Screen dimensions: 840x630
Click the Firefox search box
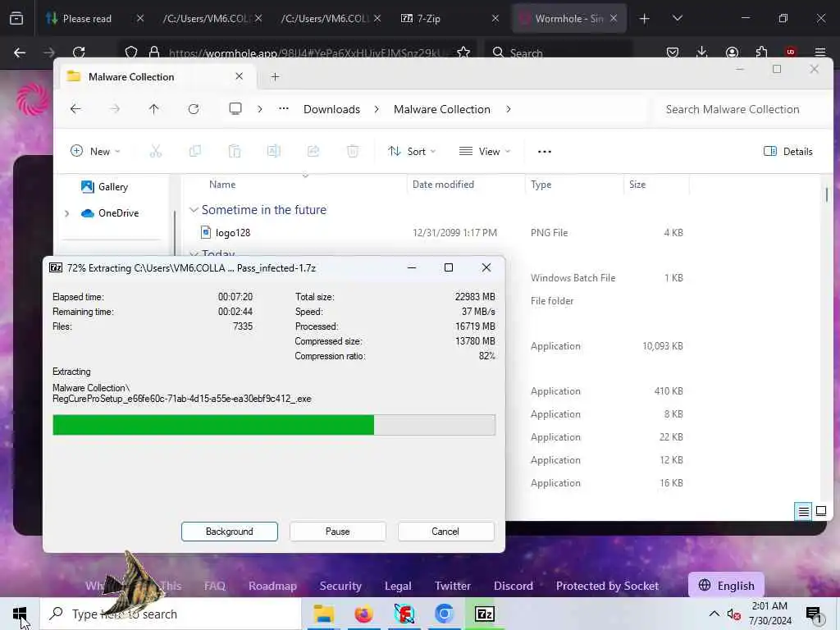[x=559, y=52]
